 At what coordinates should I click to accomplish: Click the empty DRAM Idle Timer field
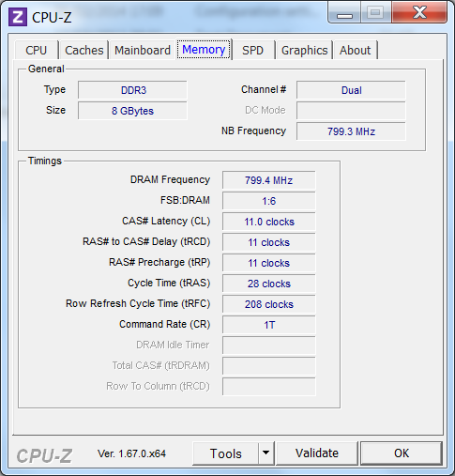coord(269,345)
